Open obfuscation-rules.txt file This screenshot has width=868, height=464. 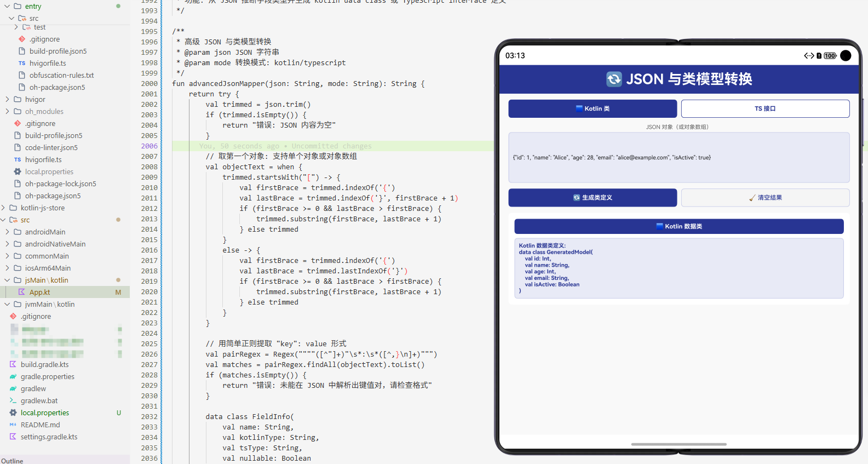click(61, 75)
